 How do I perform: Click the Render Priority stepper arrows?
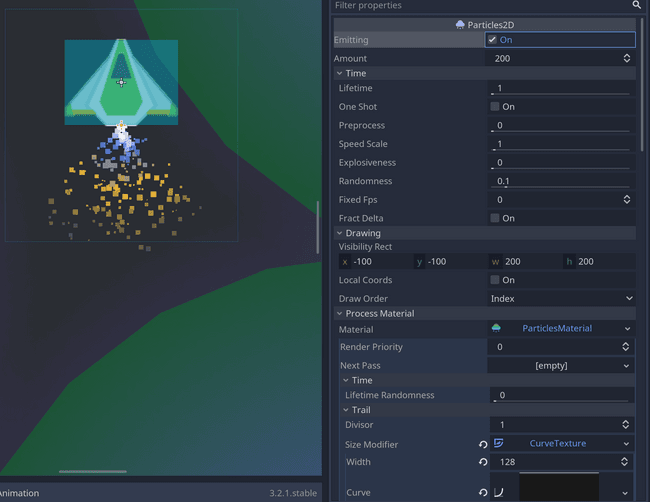click(x=626, y=347)
